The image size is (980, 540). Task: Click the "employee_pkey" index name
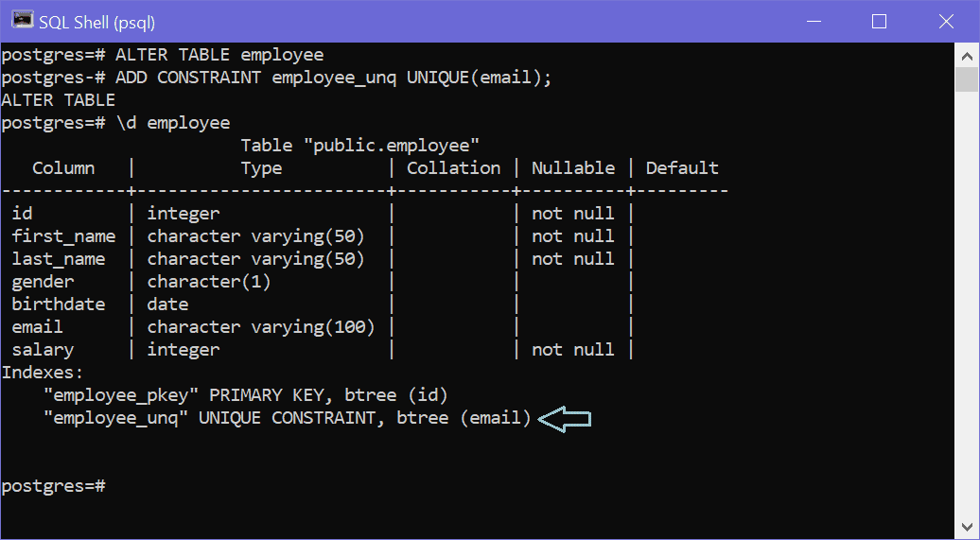(121, 395)
